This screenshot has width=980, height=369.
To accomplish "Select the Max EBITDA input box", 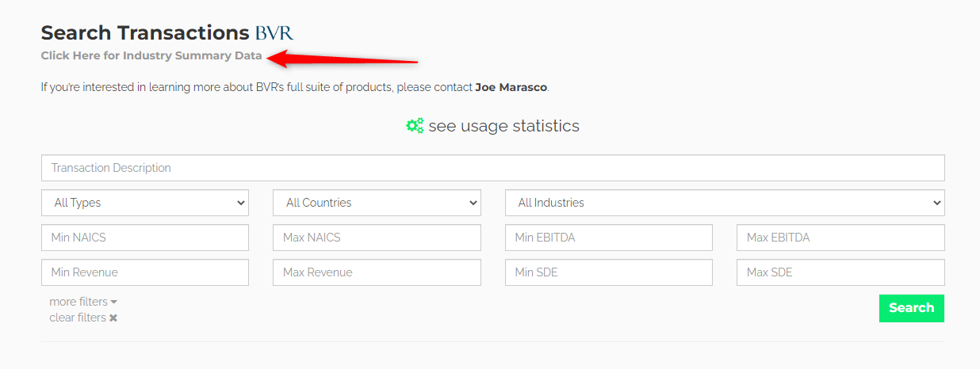I will coord(840,238).
